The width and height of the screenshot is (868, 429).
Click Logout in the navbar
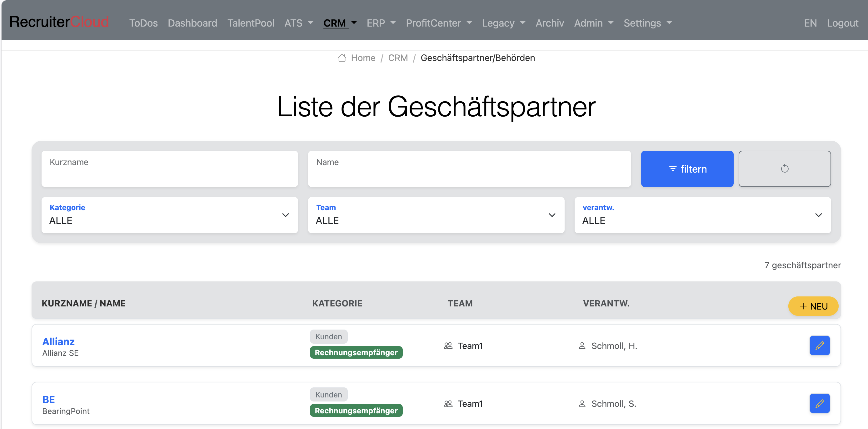click(842, 23)
